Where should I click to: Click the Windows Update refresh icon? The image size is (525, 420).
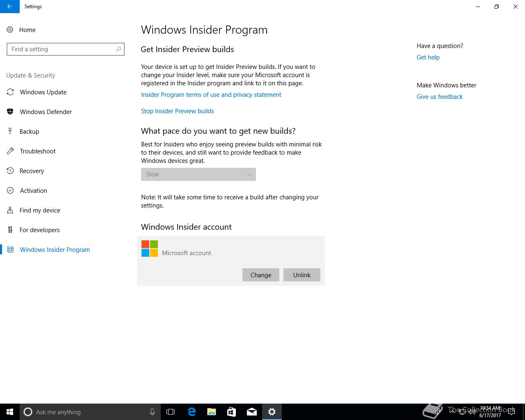(x=10, y=92)
